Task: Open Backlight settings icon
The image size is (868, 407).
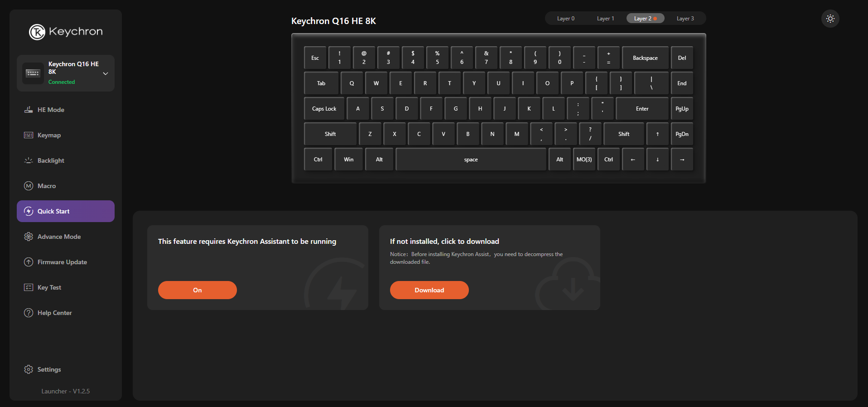Action: click(29, 160)
